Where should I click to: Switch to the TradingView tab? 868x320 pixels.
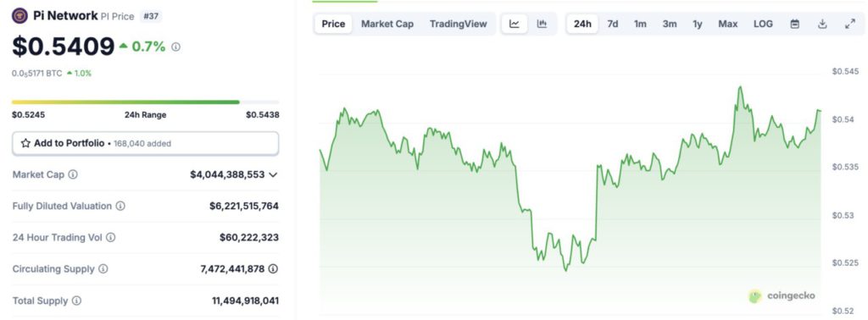click(459, 24)
